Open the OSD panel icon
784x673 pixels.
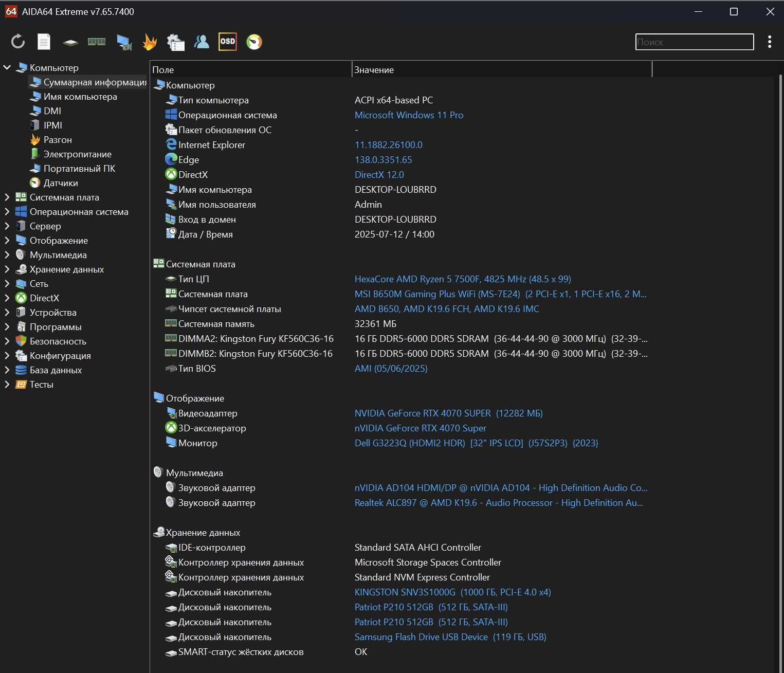(228, 42)
